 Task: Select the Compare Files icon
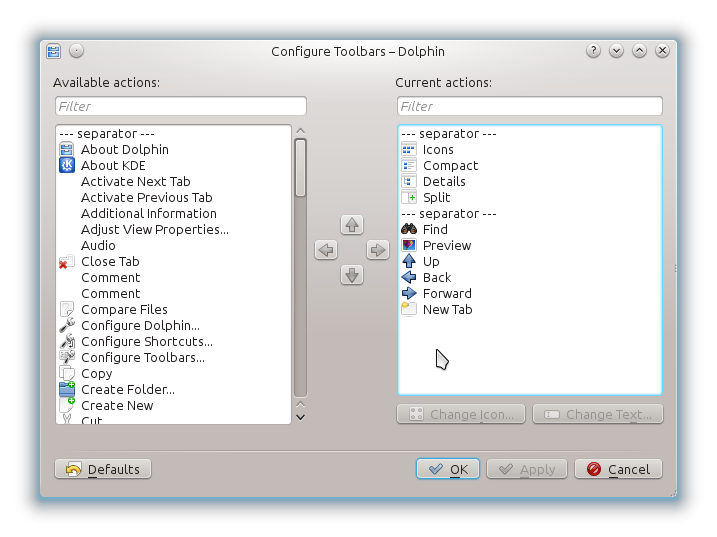click(x=67, y=309)
